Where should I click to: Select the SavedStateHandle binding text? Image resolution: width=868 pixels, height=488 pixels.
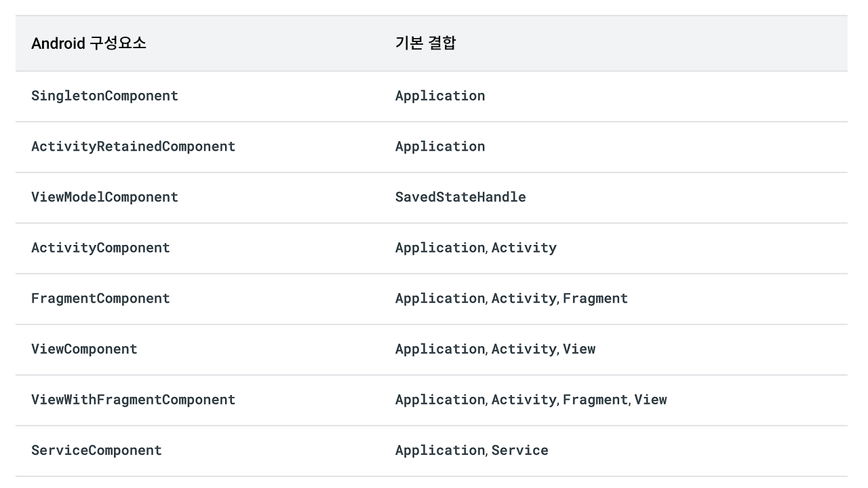coord(460,197)
